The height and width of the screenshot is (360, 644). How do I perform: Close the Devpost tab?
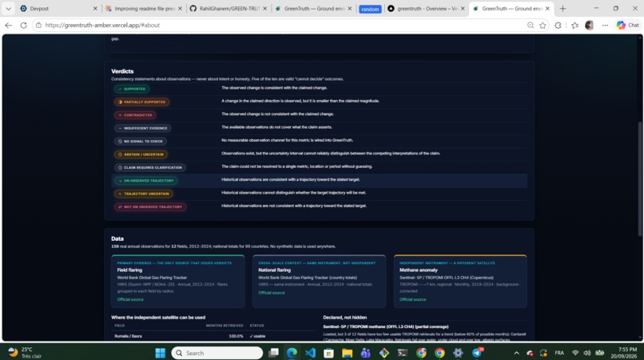(x=95, y=8)
